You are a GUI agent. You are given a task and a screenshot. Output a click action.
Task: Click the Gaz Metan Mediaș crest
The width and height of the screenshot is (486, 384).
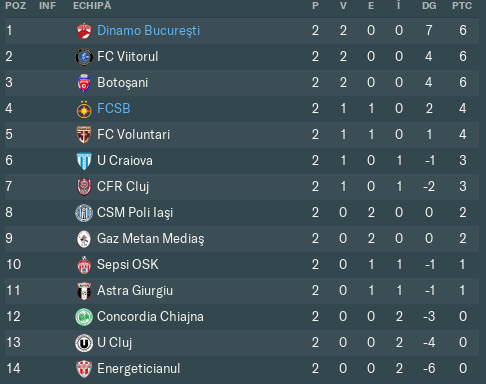[84, 239]
